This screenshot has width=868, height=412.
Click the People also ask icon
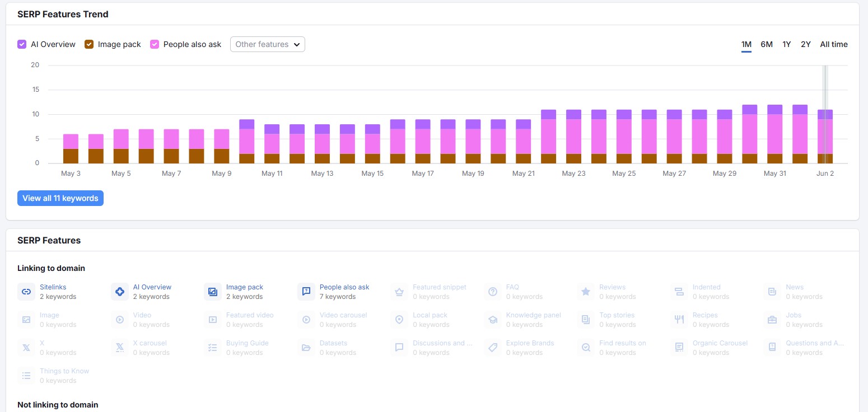pyautogui.click(x=306, y=292)
